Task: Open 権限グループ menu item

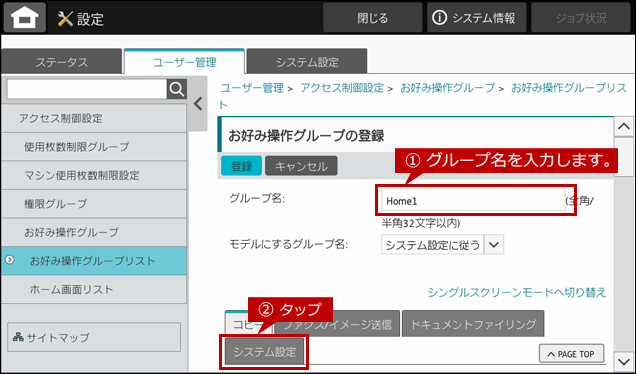Action: tap(94, 204)
